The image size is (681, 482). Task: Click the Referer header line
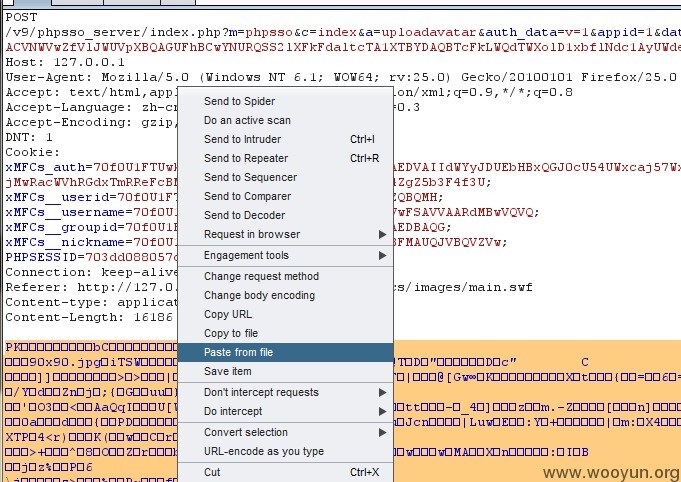(269, 287)
